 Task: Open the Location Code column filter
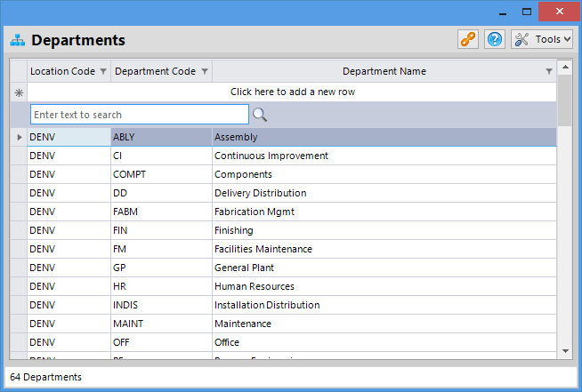(x=102, y=71)
